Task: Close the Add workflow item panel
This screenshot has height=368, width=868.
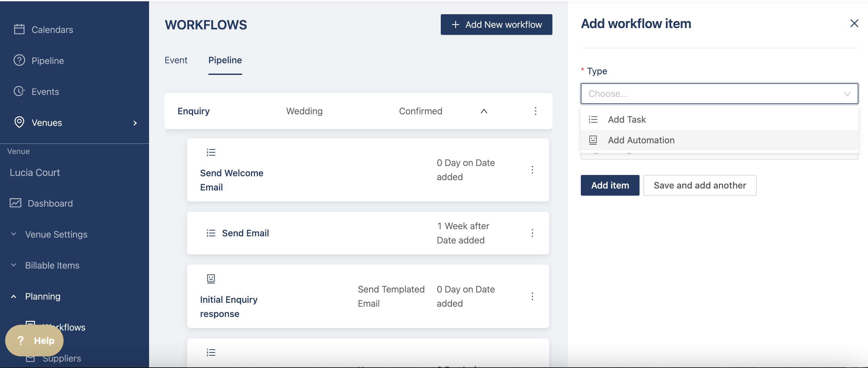Action: click(854, 23)
